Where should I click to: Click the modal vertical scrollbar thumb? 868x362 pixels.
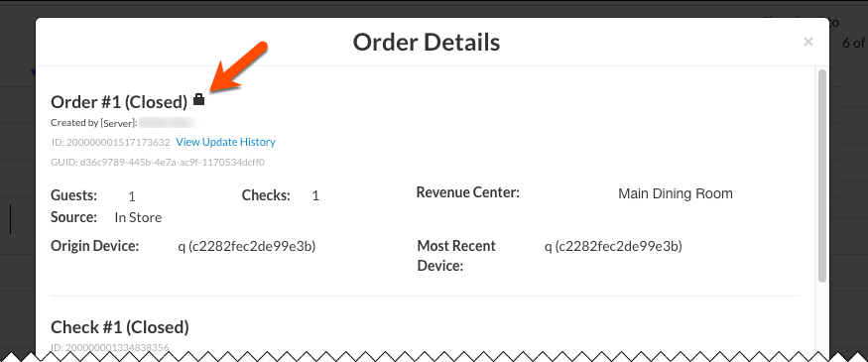tap(822, 176)
